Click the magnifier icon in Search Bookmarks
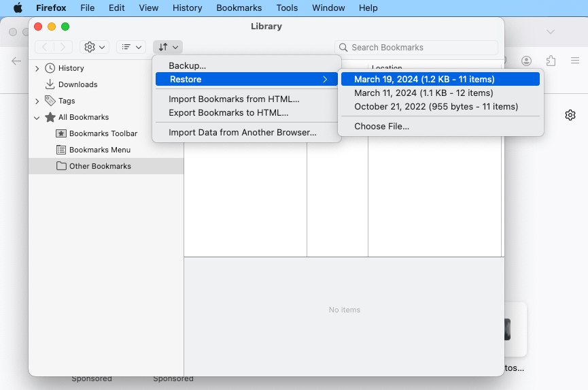This screenshot has width=588, height=390. pyautogui.click(x=343, y=47)
